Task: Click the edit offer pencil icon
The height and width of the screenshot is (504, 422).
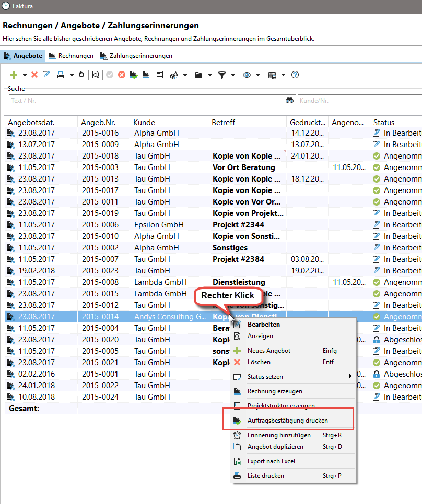Action: pos(46,75)
